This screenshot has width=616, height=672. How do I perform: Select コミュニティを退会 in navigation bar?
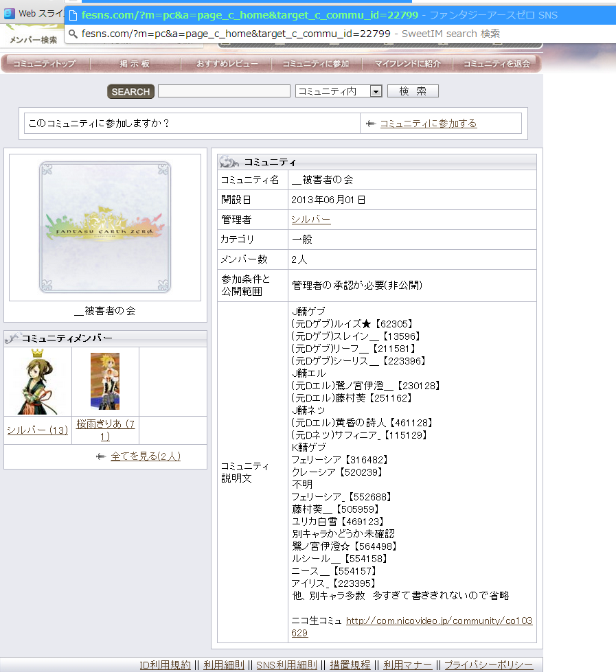[x=497, y=64]
